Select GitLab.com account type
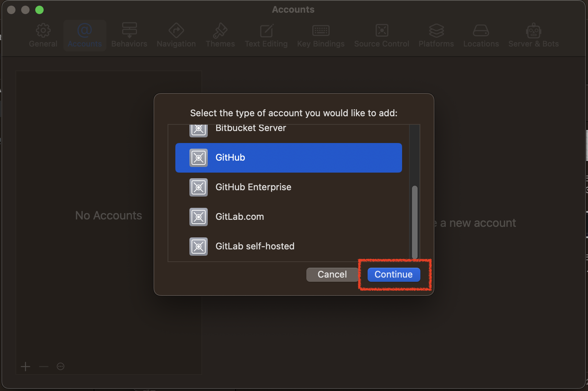588x391 pixels. 288,217
